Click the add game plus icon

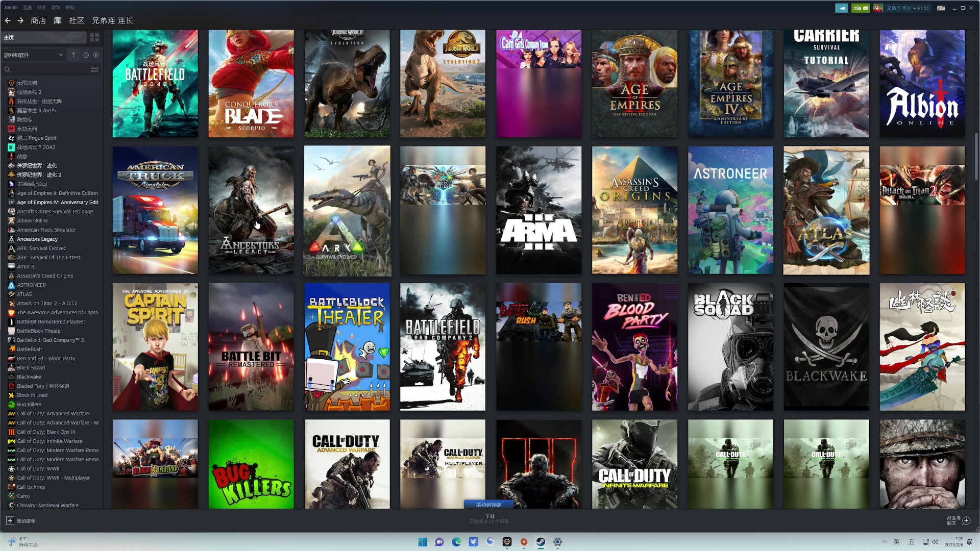click(x=10, y=520)
